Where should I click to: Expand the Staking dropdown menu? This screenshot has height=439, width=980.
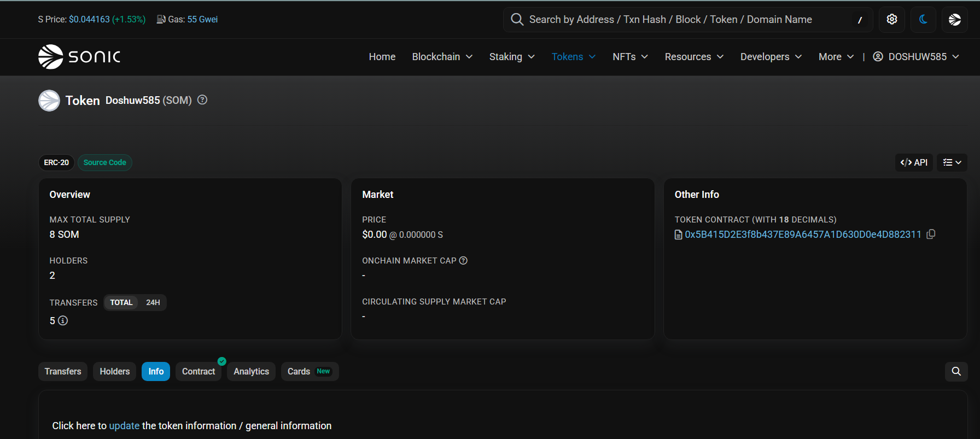512,57
